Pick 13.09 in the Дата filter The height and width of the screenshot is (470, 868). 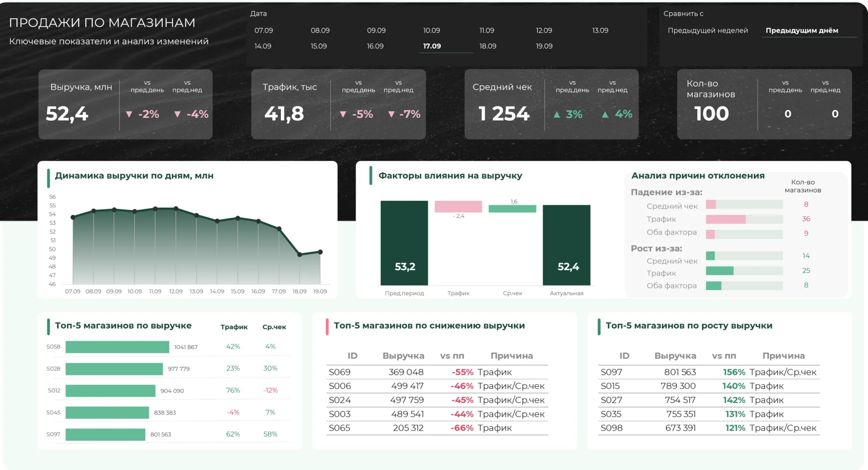point(600,30)
